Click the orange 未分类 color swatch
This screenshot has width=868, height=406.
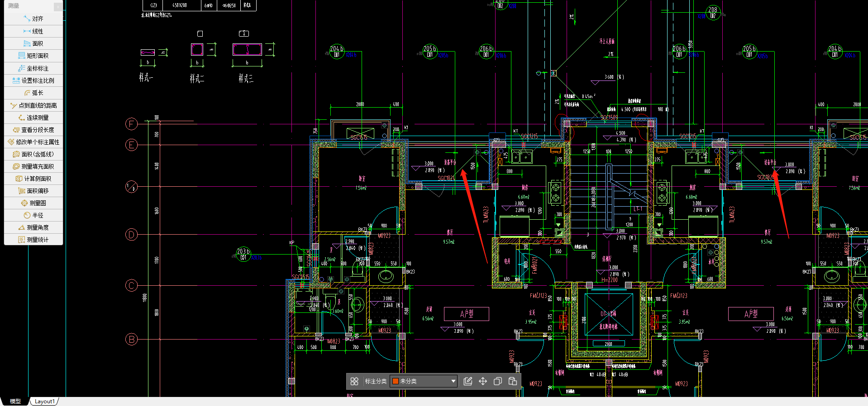click(x=395, y=381)
